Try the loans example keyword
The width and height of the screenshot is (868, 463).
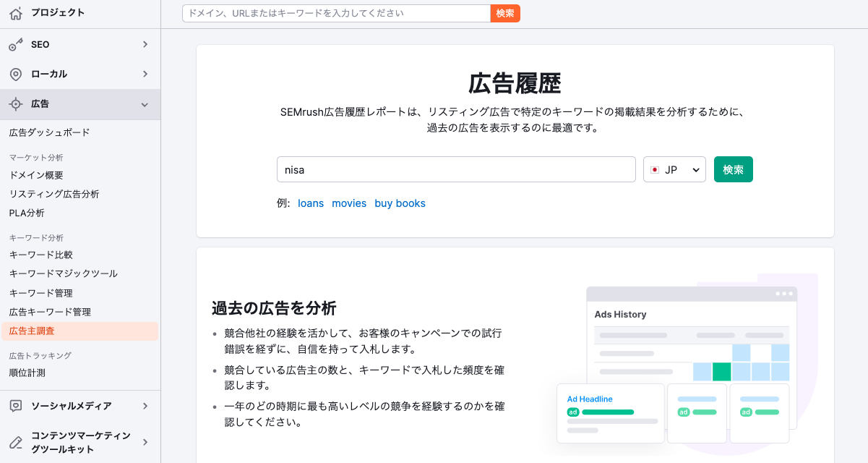(x=311, y=203)
